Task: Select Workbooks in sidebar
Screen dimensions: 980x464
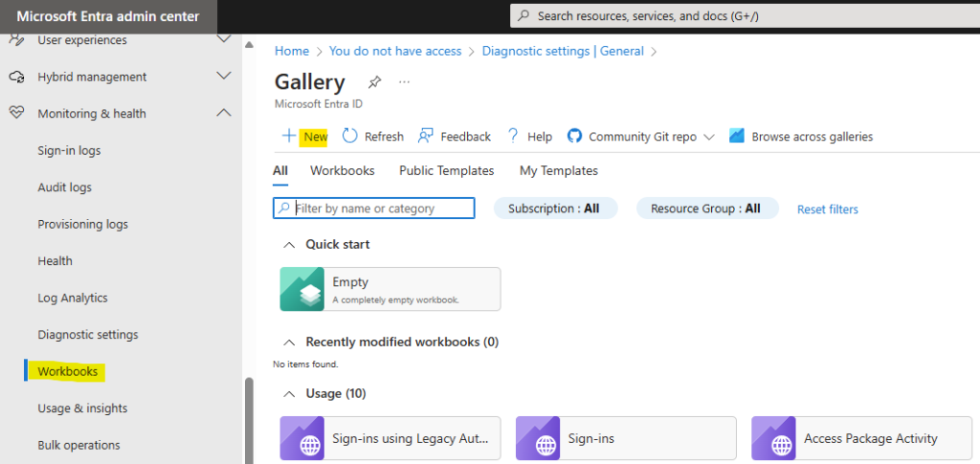Action: tap(68, 371)
